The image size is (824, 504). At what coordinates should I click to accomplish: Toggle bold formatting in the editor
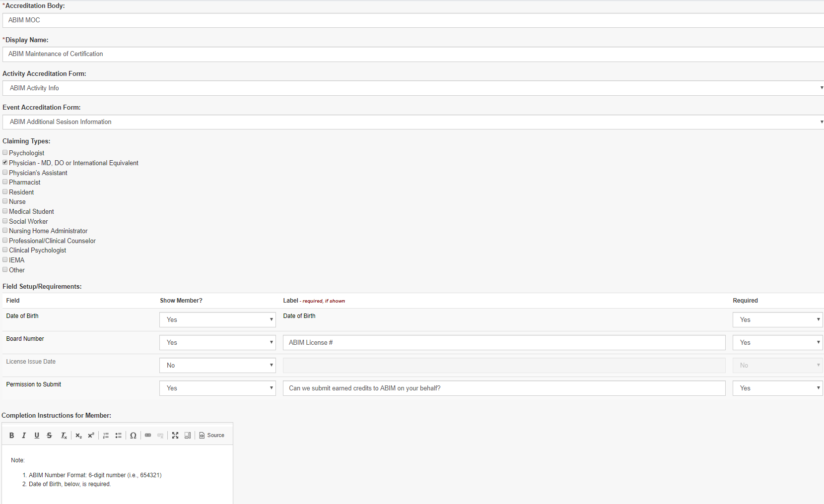11,436
